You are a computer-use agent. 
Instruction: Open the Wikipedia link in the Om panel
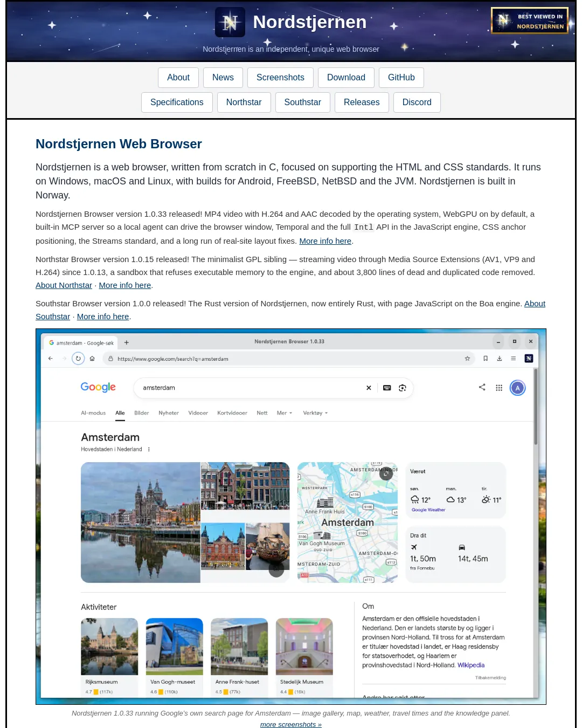(x=471, y=665)
